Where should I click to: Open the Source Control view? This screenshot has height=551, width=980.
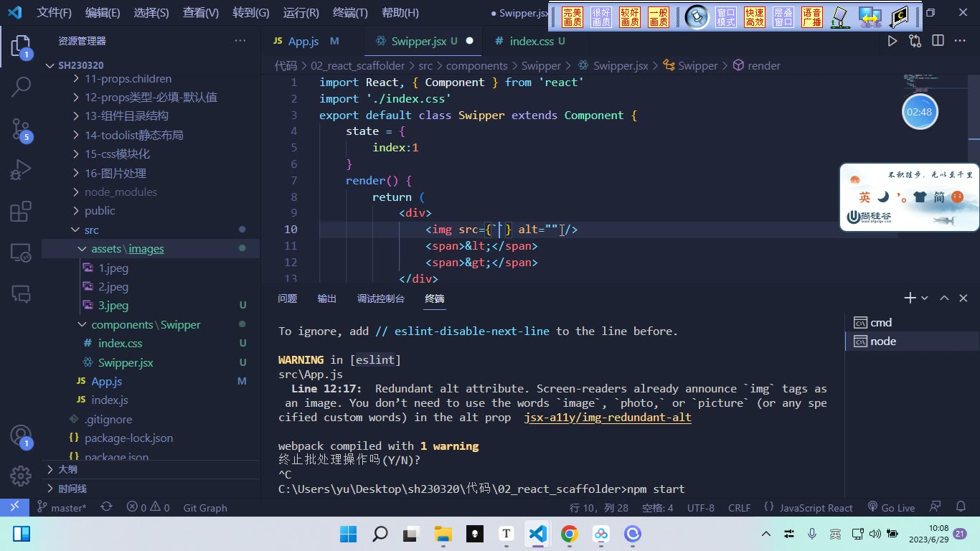pyautogui.click(x=21, y=129)
